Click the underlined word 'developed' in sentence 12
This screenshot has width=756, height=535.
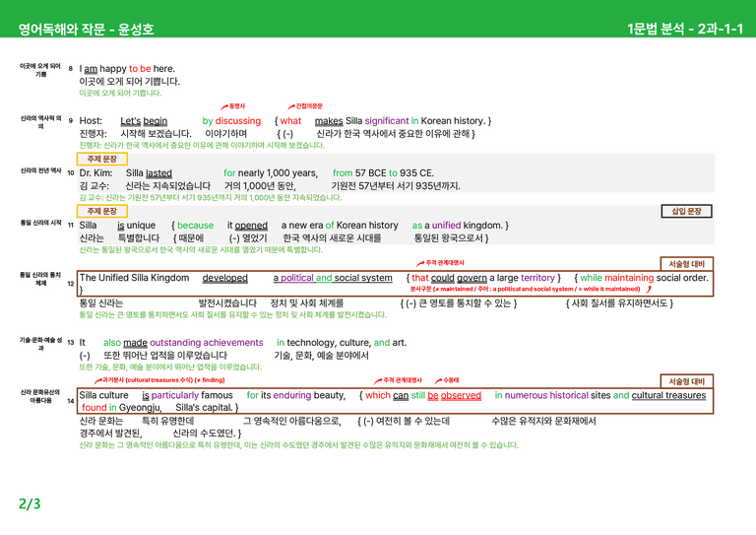coord(224,278)
